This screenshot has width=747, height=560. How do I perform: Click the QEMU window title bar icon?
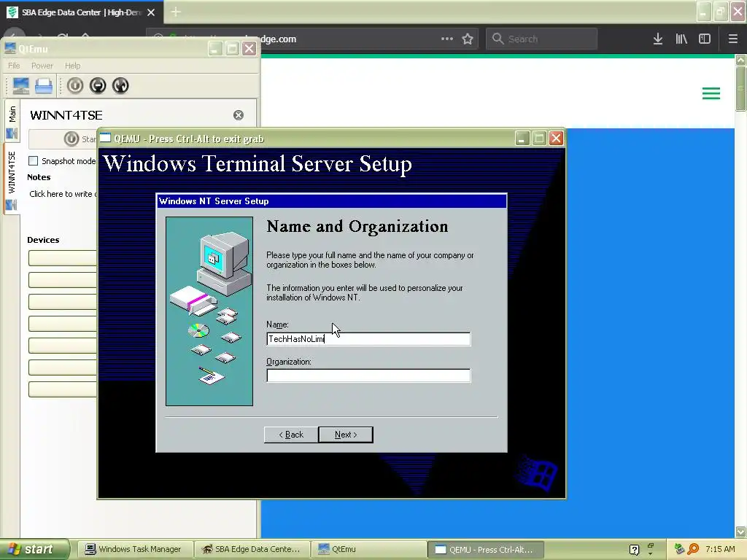tap(105, 139)
